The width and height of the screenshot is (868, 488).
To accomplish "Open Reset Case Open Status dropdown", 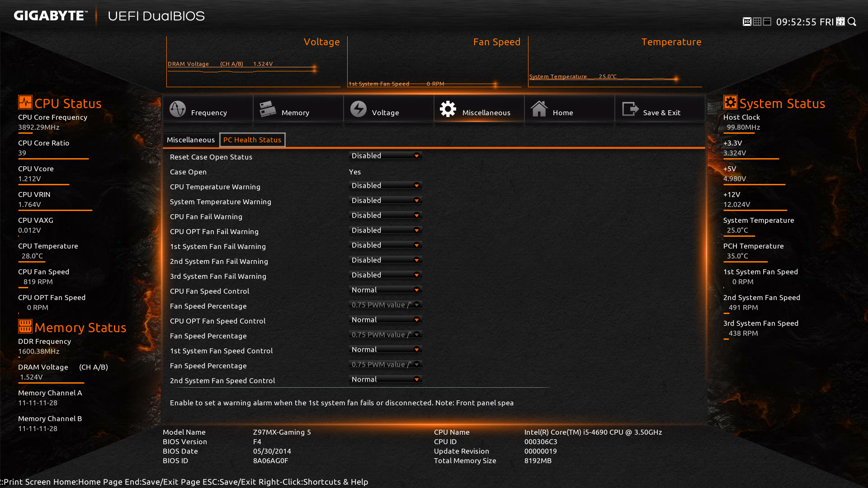I will point(386,156).
